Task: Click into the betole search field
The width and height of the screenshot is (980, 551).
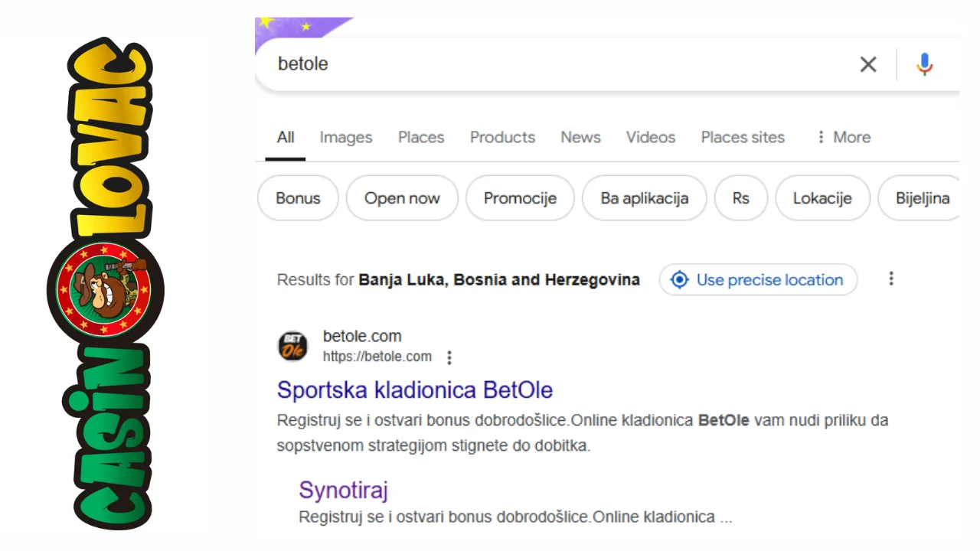Action: click(536, 64)
